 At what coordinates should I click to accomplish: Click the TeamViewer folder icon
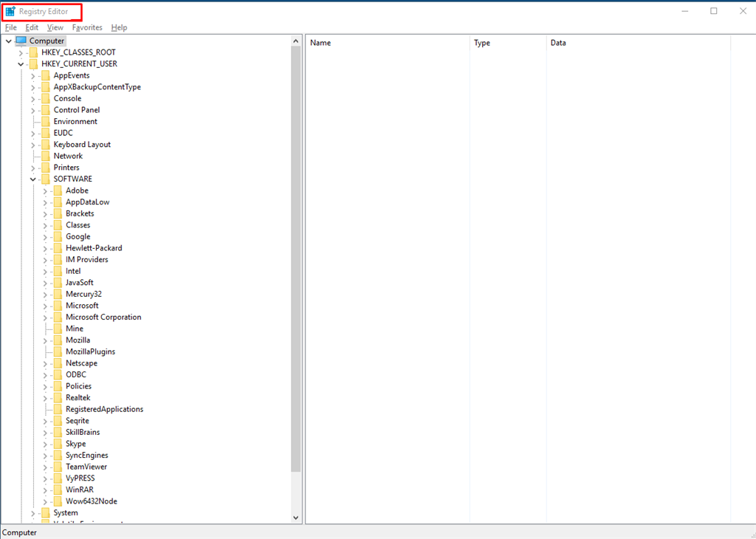58,467
